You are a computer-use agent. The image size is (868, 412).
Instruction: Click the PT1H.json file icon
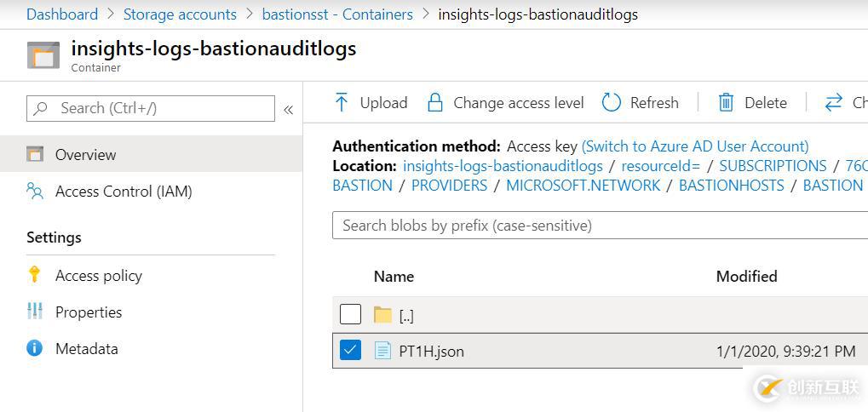(x=382, y=351)
